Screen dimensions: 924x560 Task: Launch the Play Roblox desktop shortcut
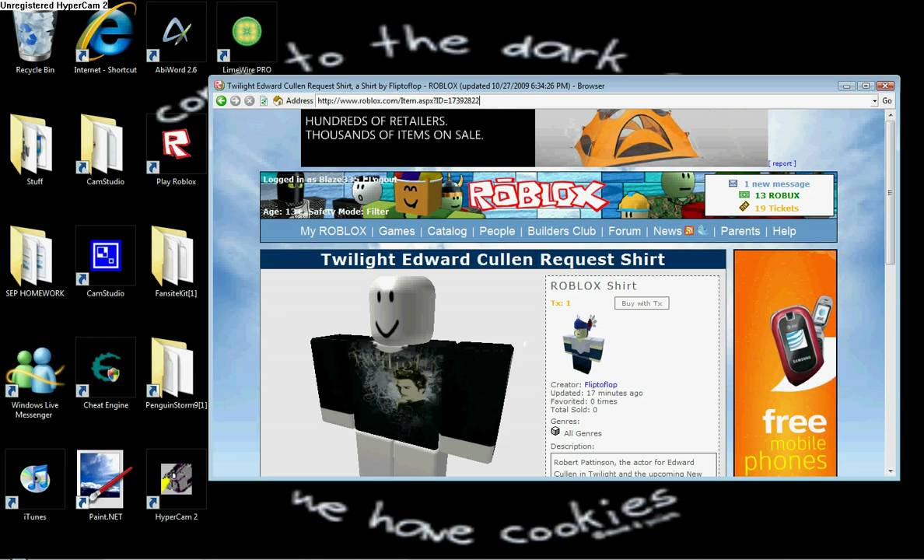point(177,150)
